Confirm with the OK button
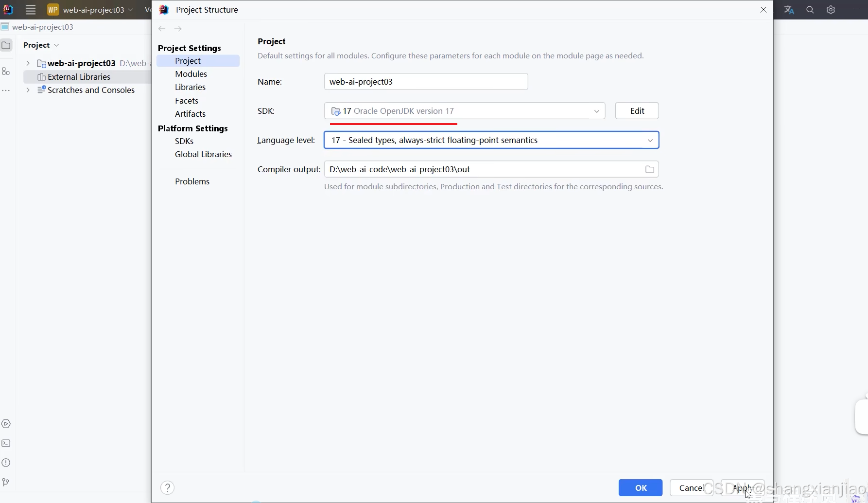This screenshot has height=503, width=868. (641, 488)
